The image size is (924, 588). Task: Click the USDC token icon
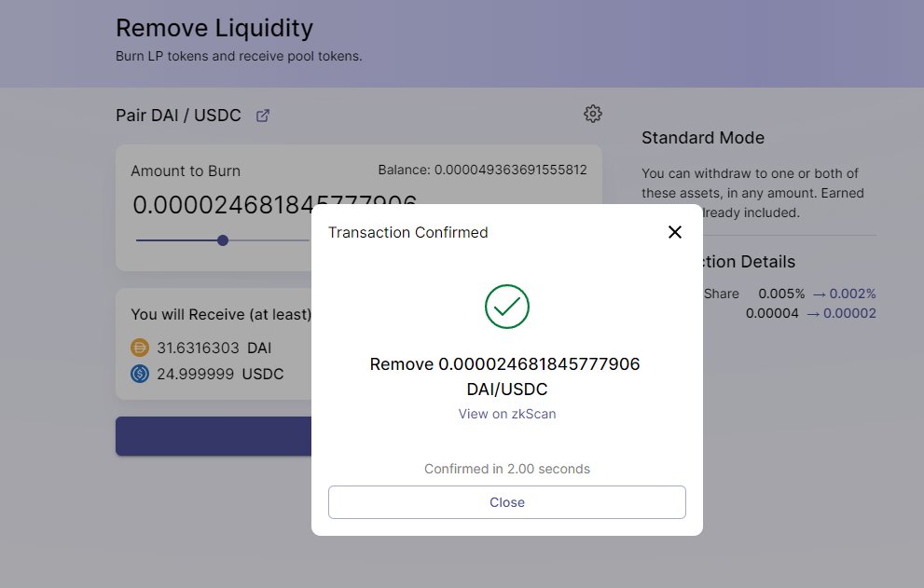[140, 374]
